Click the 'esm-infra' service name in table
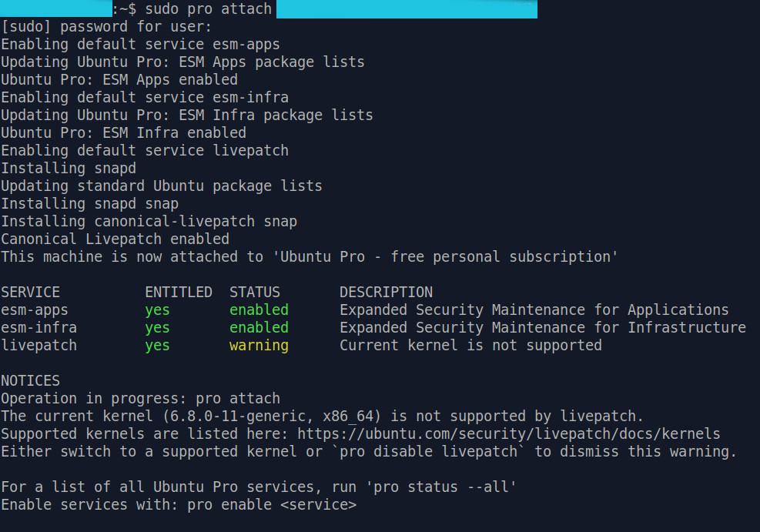Viewport: 760px width, 532px height. (x=39, y=328)
